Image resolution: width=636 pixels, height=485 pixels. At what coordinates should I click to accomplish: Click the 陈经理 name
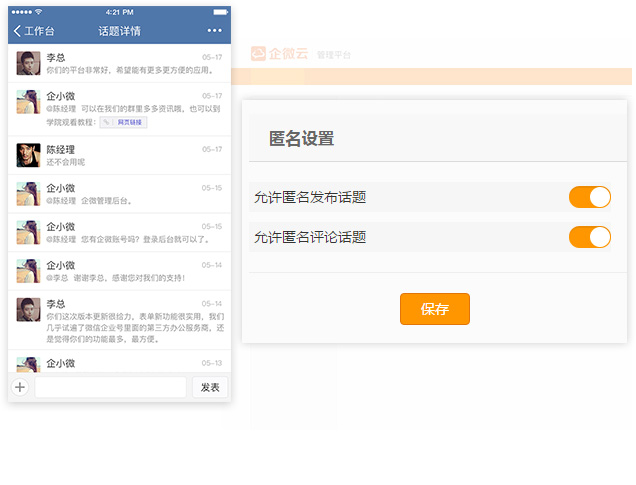click(60, 150)
